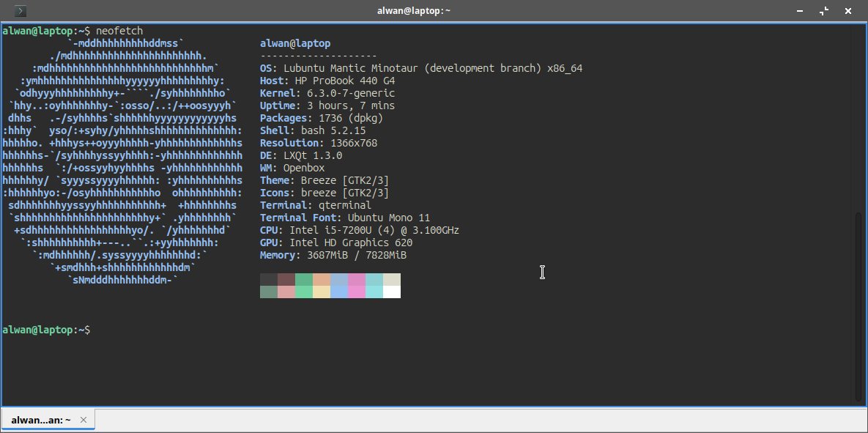Close the qterminal window
868x433 pixels.
pos(848,10)
